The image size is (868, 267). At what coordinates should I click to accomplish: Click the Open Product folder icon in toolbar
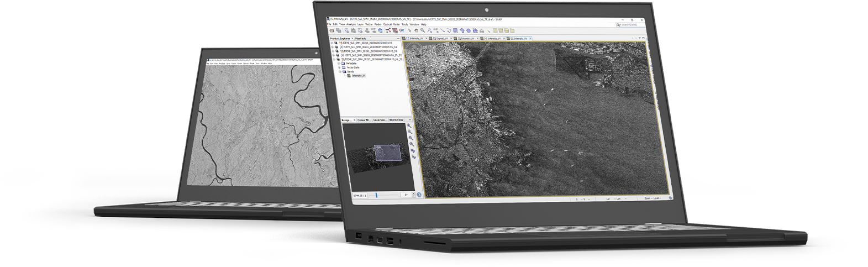point(333,30)
